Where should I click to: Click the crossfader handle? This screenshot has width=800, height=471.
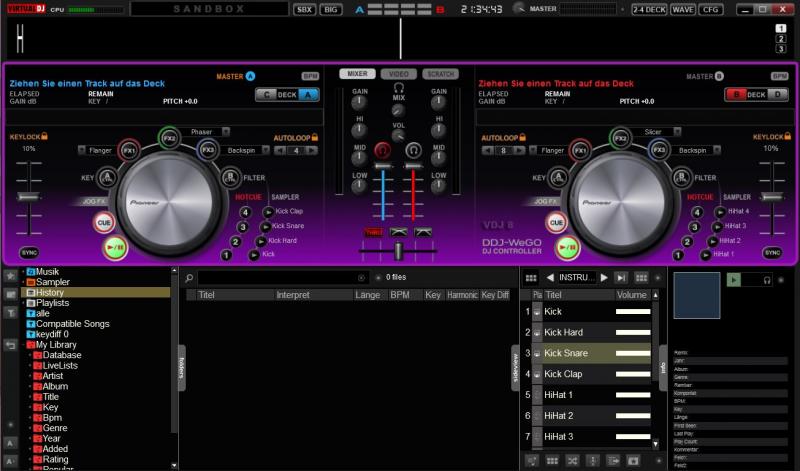pos(398,250)
